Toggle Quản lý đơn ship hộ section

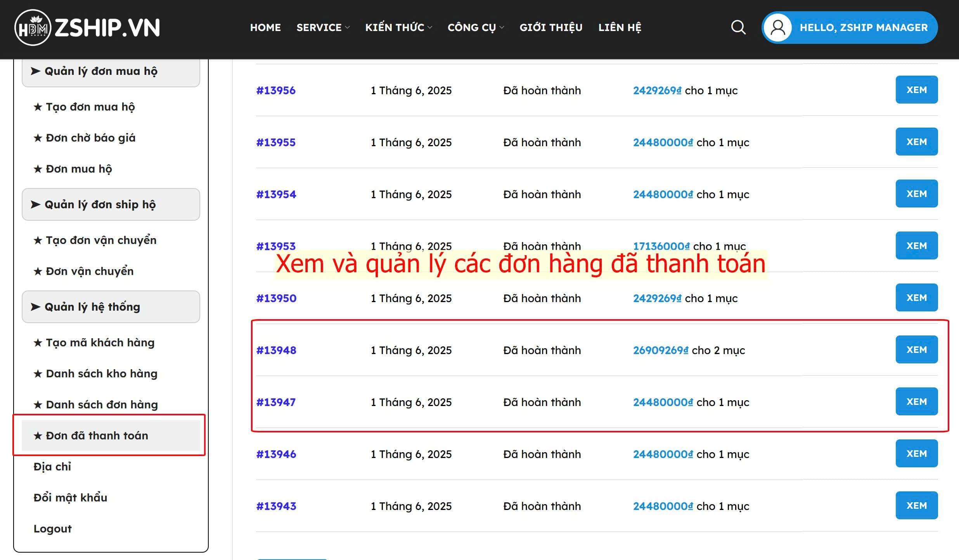tap(111, 204)
